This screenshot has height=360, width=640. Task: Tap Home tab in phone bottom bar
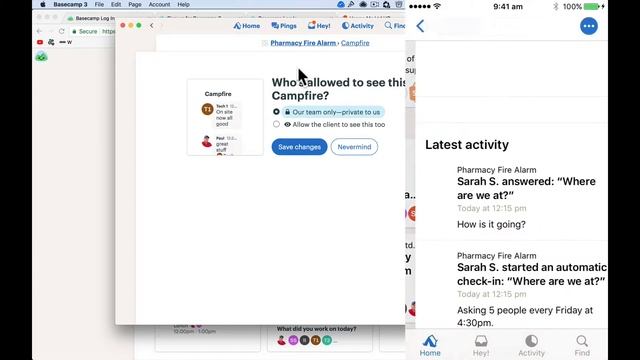coord(430,345)
